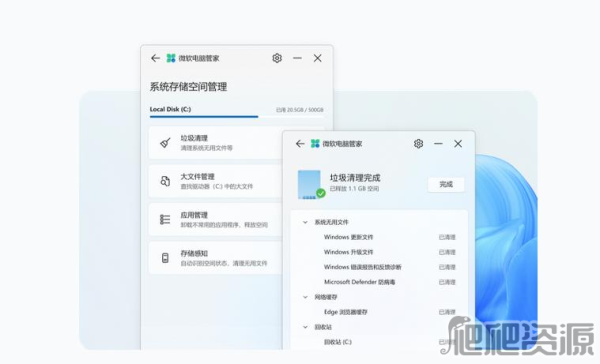Click the disk icon with green checkmark
Screen dimensions: 600x364
point(311,184)
